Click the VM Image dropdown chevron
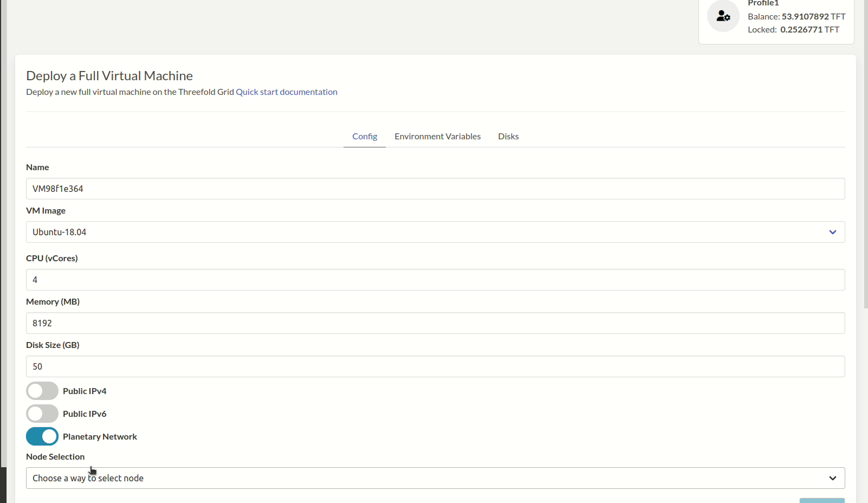 pos(833,232)
